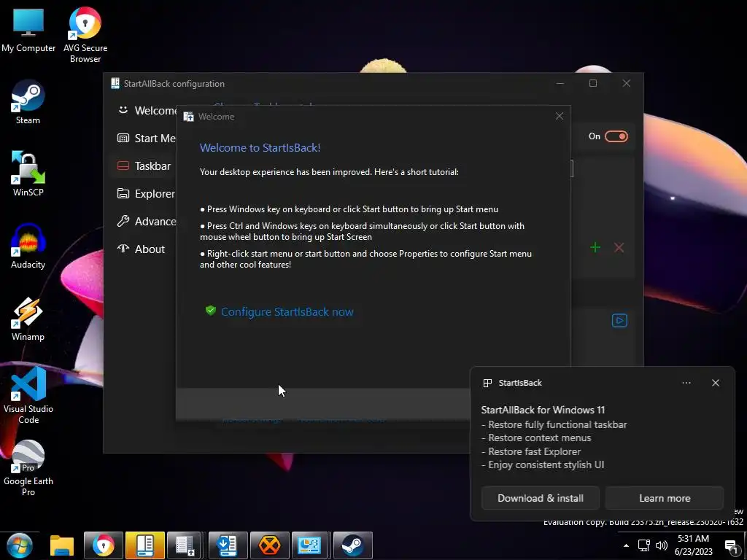Viewport: 747px width, 560px height.
Task: Maximize the StartAllBack configuration window
Action: (x=593, y=83)
